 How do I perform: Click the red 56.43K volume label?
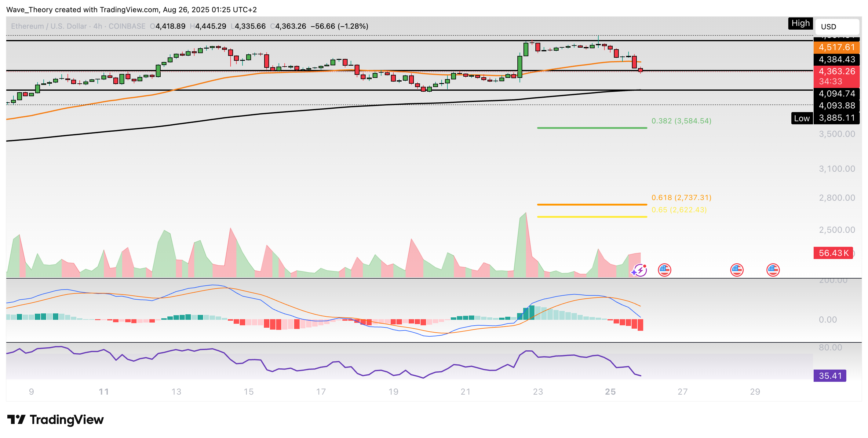[x=833, y=253]
